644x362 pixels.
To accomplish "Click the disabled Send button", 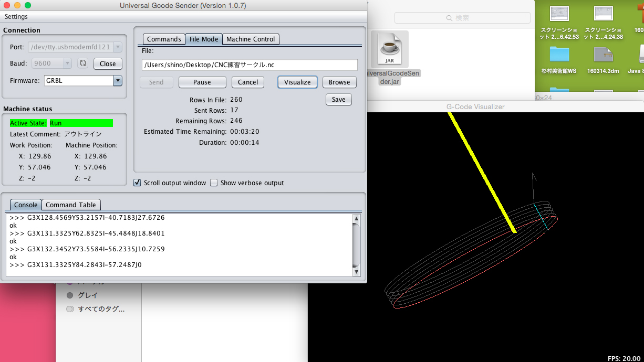I will click(157, 82).
